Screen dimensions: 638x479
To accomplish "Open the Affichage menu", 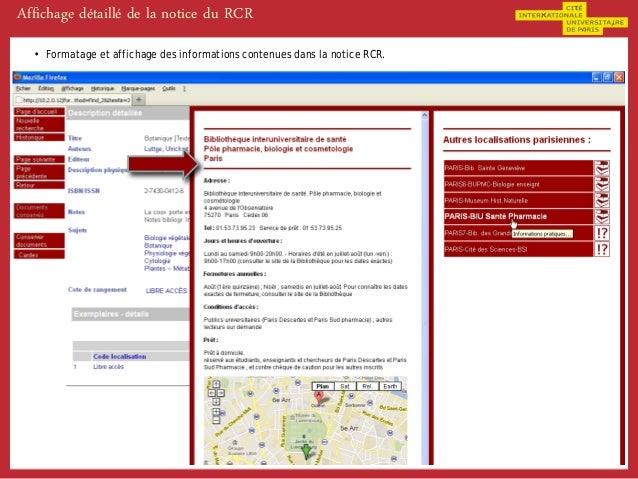I will tap(72, 88).
